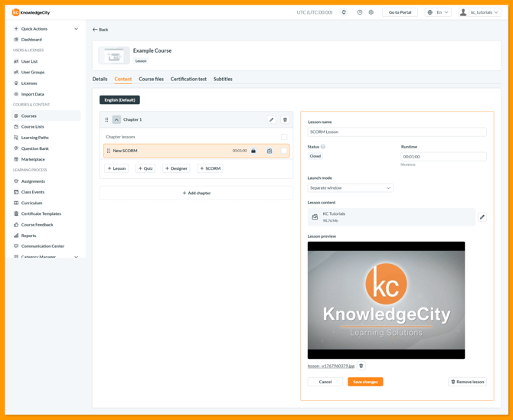Collapse Chapter 1 with the chevron
The width and height of the screenshot is (513, 420).
coord(116,119)
